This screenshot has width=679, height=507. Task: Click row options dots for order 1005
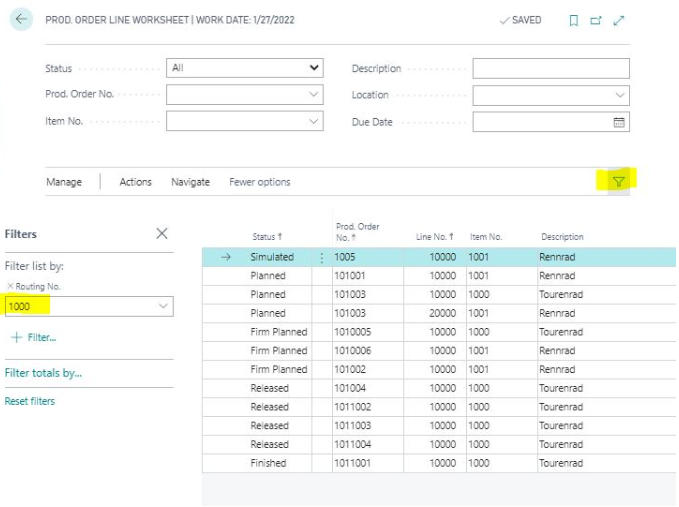(x=322, y=257)
